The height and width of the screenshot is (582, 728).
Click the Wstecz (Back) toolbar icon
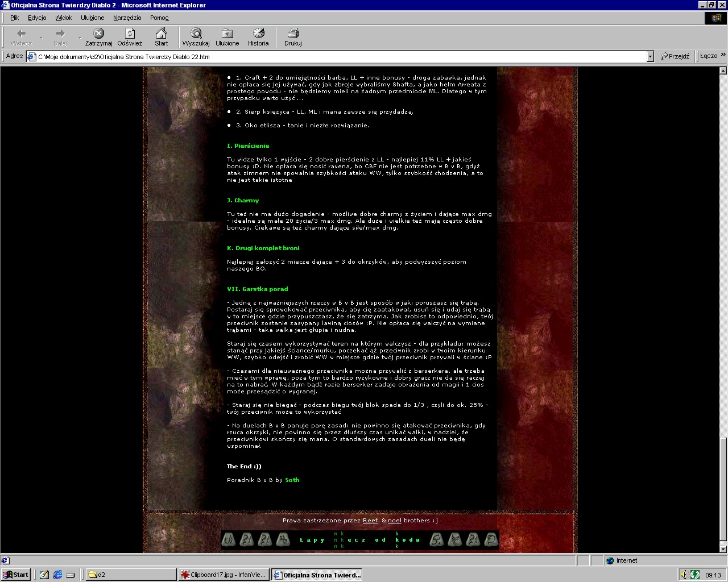pos(22,36)
